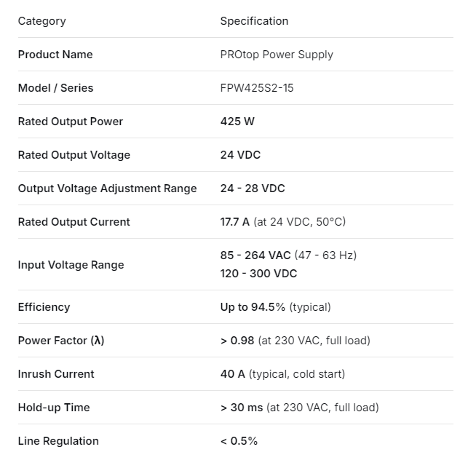The width and height of the screenshot is (476, 452).
Task: Select the "Output Voltage Adjustment Range" label
Action: coord(107,189)
